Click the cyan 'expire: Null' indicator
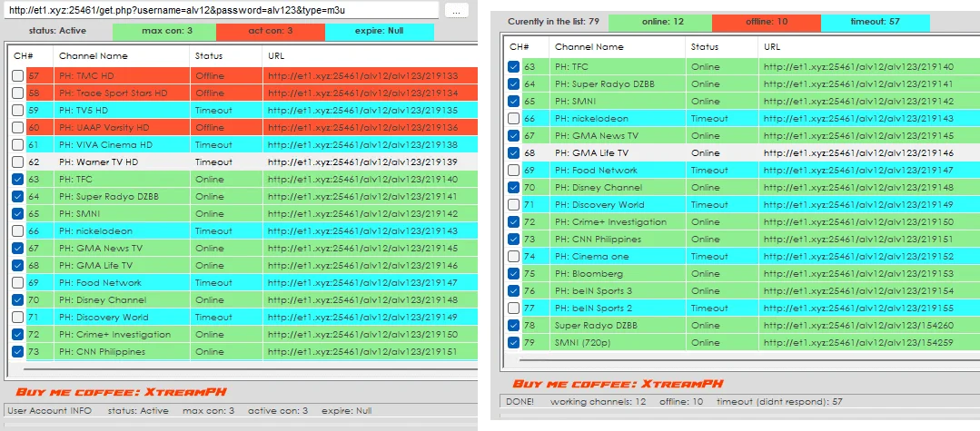 tap(380, 31)
